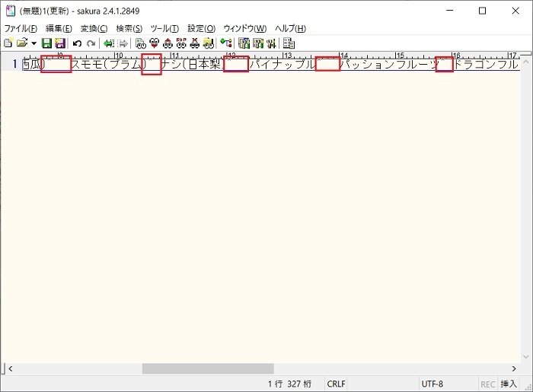
Task: Click the sakura application icon in the title bar
Action: [x=11, y=11]
